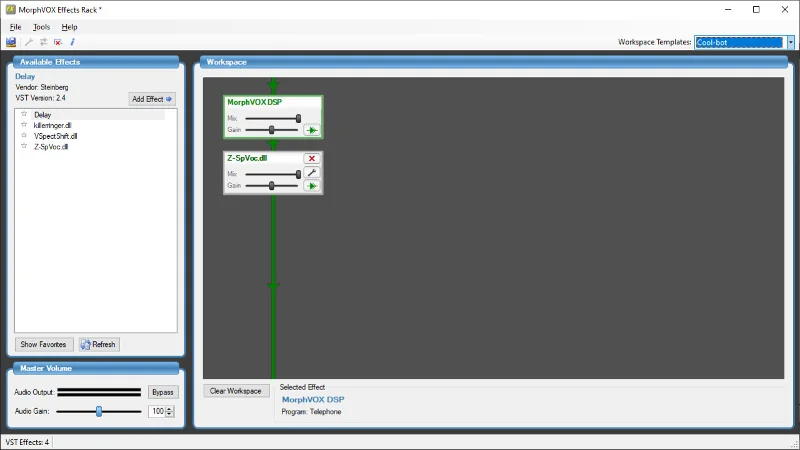Viewport: 800px width, 450px height.
Task: Click the Audio Output level meter
Action: [99, 392]
